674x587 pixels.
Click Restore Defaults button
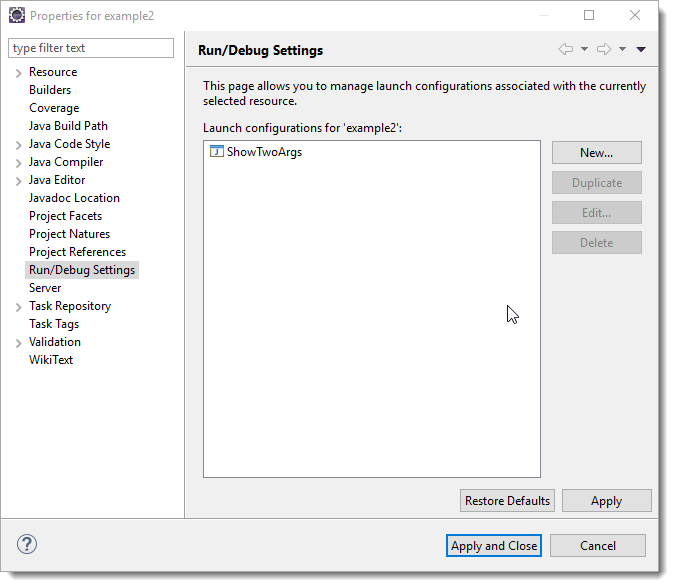tap(507, 501)
